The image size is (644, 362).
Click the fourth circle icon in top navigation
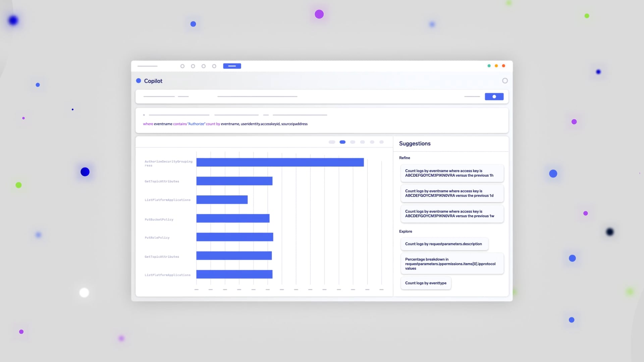pyautogui.click(x=214, y=66)
